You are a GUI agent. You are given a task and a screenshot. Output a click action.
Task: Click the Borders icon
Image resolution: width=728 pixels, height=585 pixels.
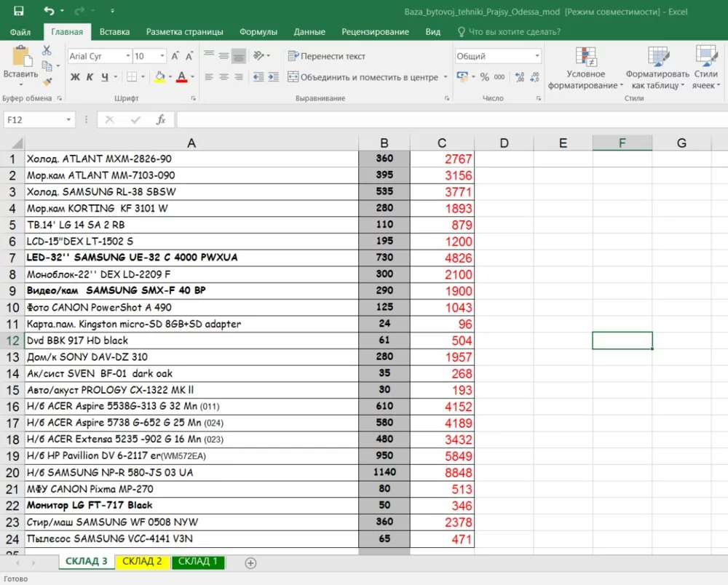pyautogui.click(x=132, y=77)
